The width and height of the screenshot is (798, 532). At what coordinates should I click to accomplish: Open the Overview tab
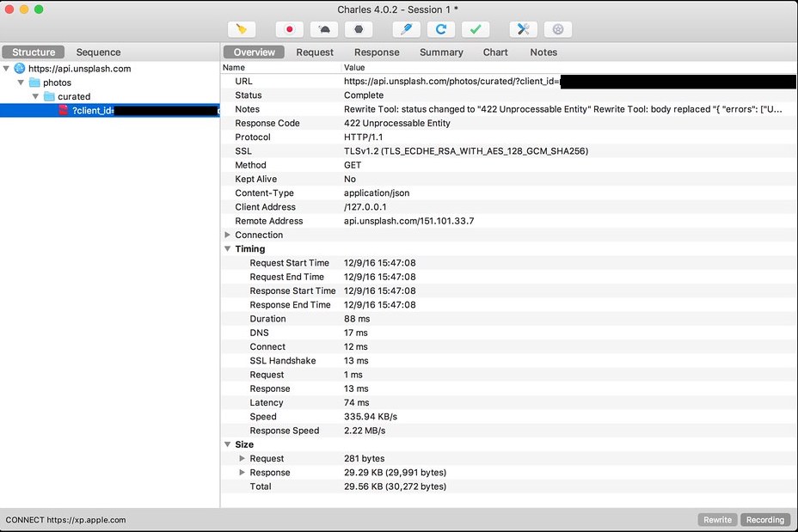(x=254, y=52)
